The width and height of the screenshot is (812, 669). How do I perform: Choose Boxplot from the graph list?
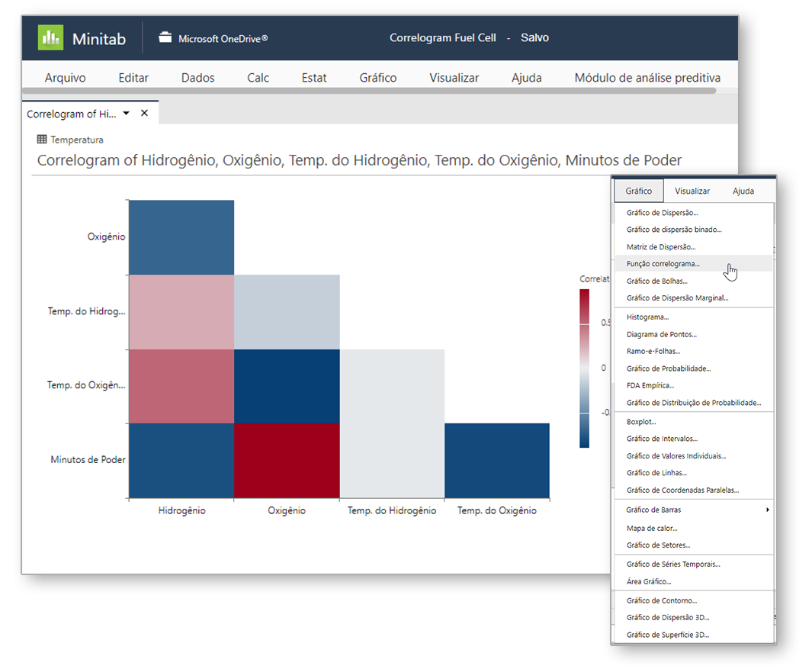point(641,422)
